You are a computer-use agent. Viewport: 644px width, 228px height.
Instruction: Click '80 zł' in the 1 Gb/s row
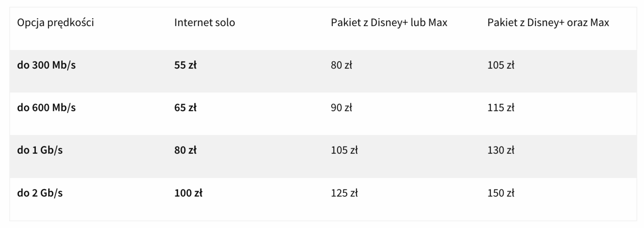[185, 150]
